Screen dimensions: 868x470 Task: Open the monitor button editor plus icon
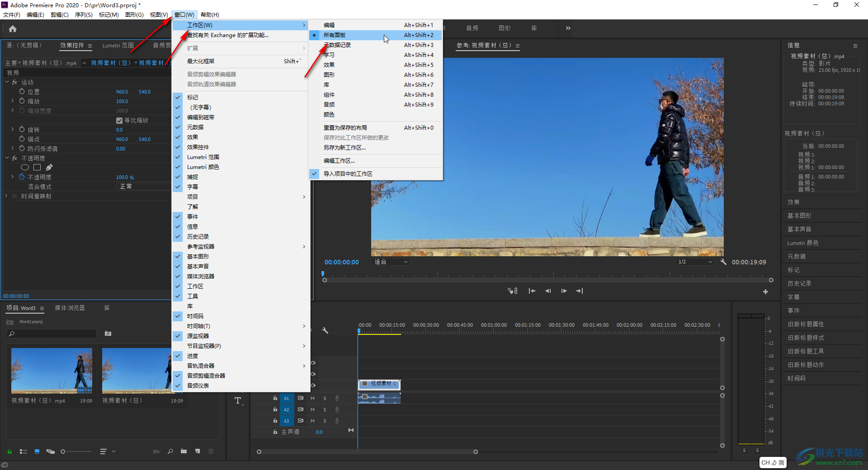[x=765, y=292]
